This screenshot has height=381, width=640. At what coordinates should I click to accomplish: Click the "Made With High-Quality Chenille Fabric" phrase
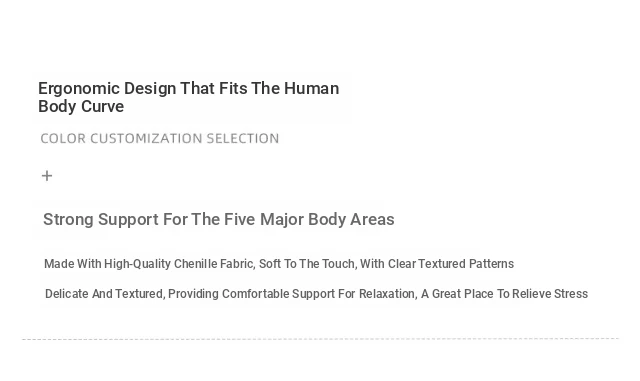149,264
